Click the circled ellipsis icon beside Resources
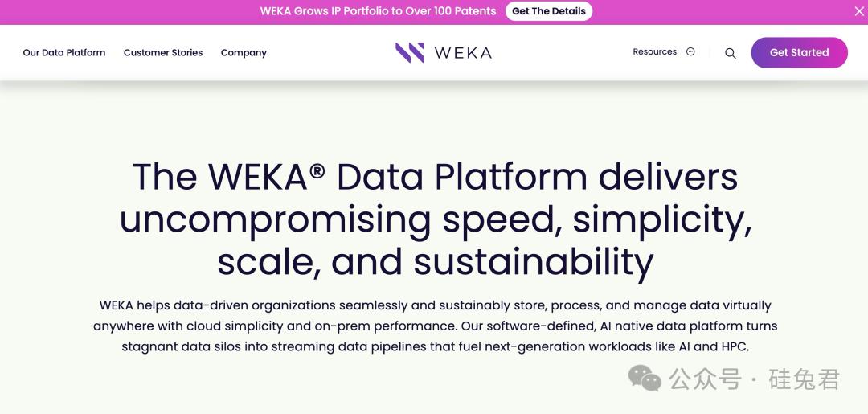 690,51
